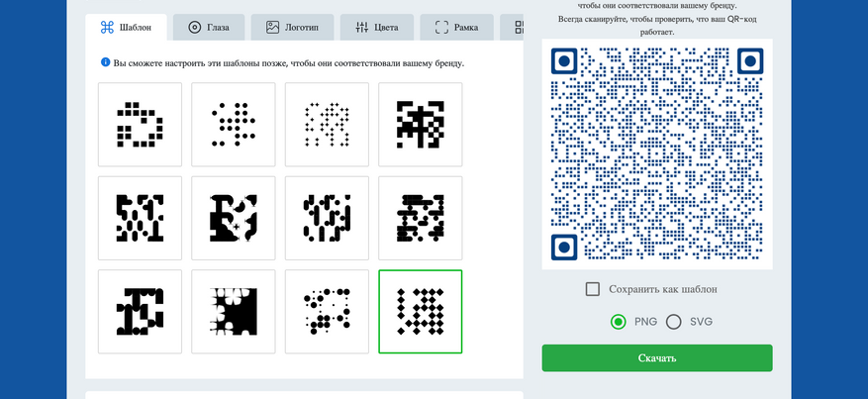Click the 'Всегда сканируйте' reminder text
The width and height of the screenshot is (868, 399).
(x=657, y=26)
